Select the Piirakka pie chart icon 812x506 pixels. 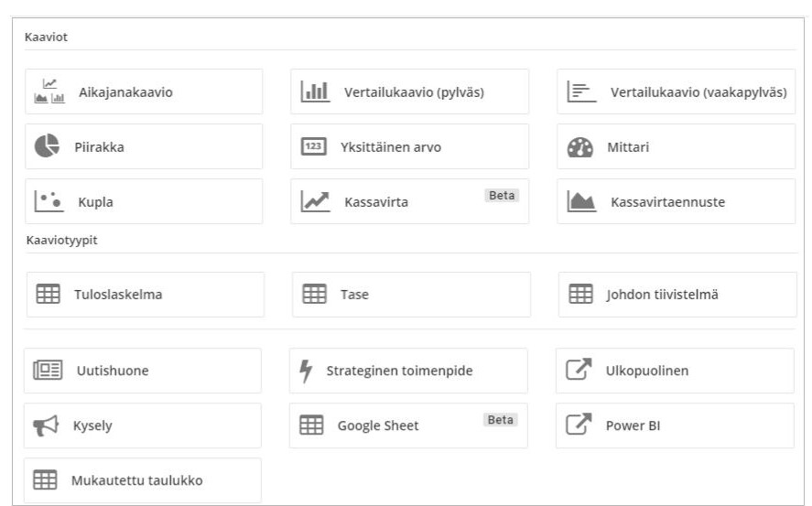click(47, 146)
